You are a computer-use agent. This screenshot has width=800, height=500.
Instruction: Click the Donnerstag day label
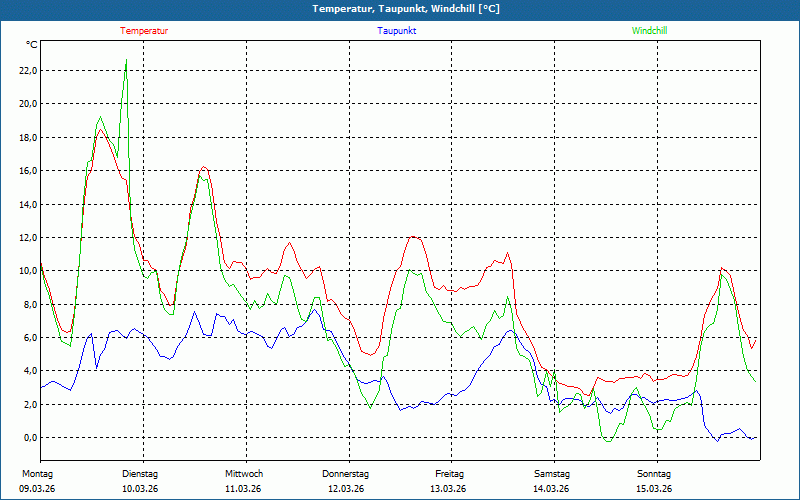click(346, 474)
